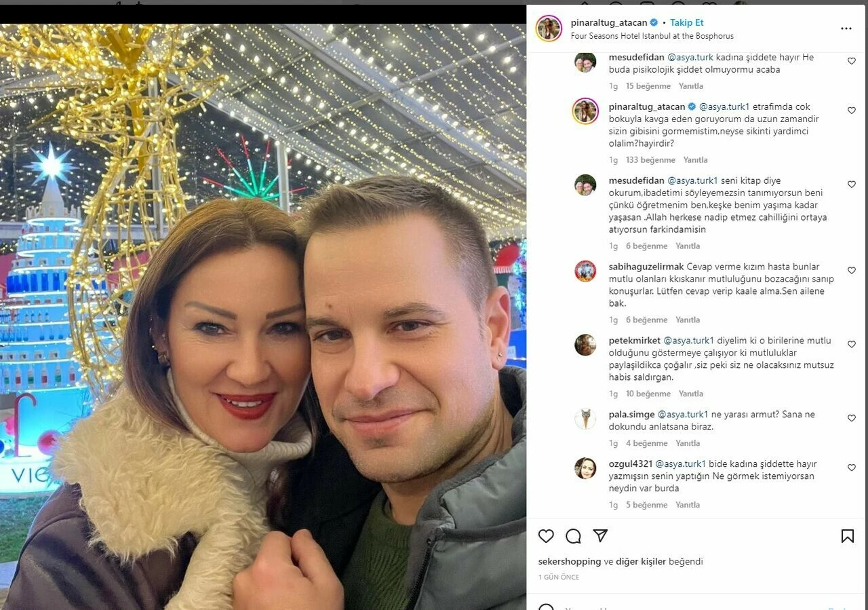
Task: Like pala.simge's comment with heart
Action: (x=851, y=418)
